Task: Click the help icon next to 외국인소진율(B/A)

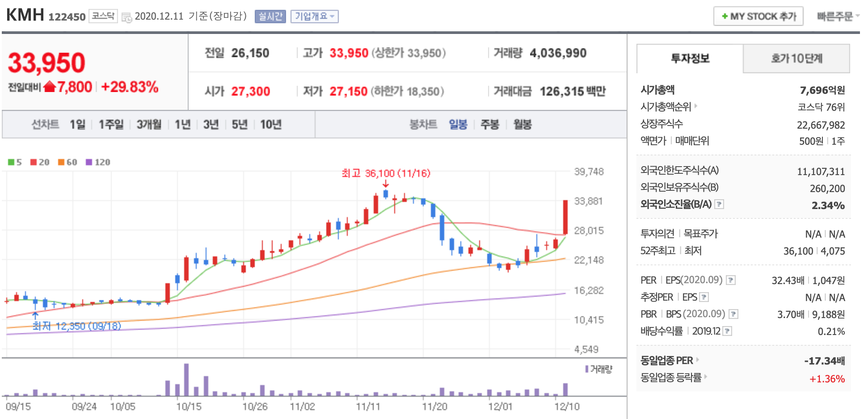Action: [x=719, y=204]
